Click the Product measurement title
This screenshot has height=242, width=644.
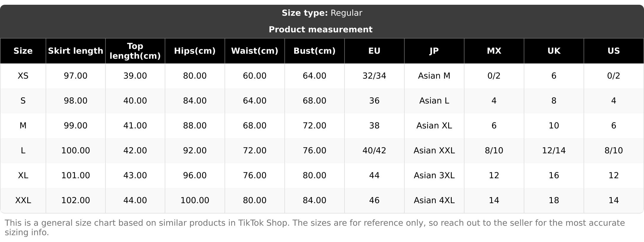point(321,30)
